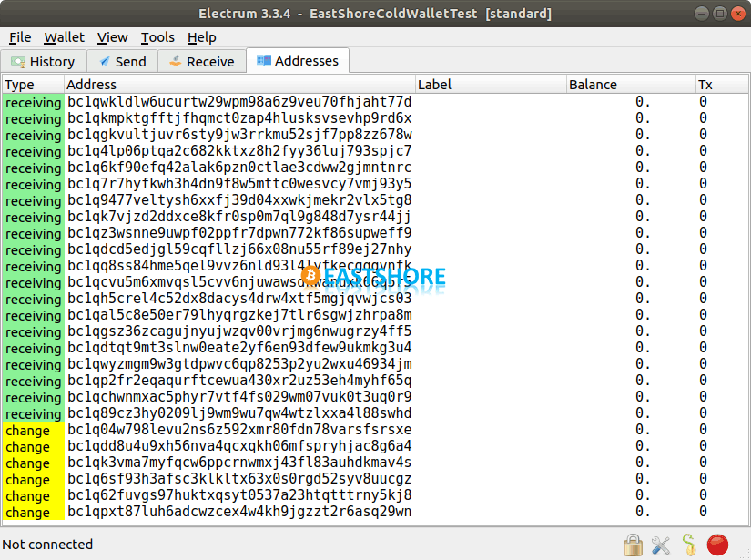Click the red network status indicator
The image size is (751, 560).
(717, 545)
